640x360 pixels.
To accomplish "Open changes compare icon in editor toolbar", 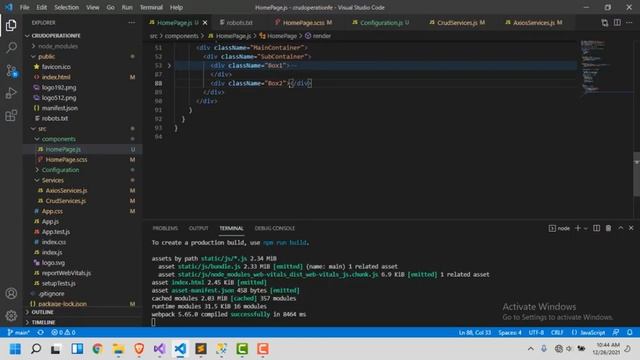I will click(604, 23).
